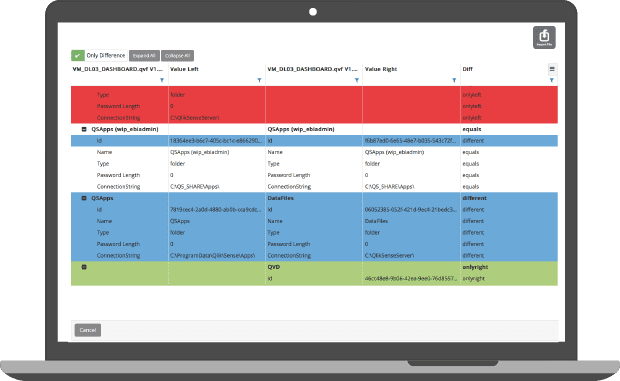
Task: Click the Cancel button
Action: click(88, 330)
